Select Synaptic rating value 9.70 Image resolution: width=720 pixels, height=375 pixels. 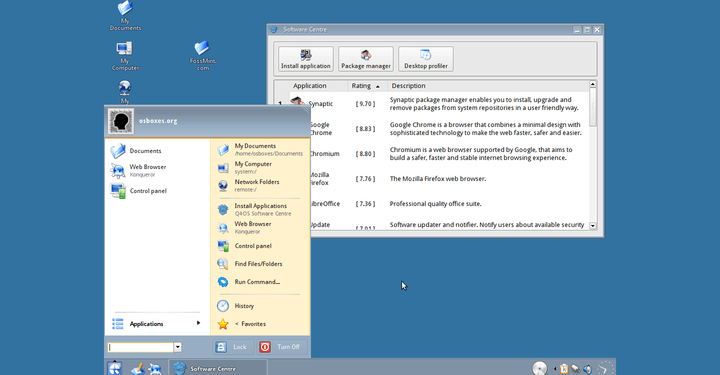coord(366,104)
